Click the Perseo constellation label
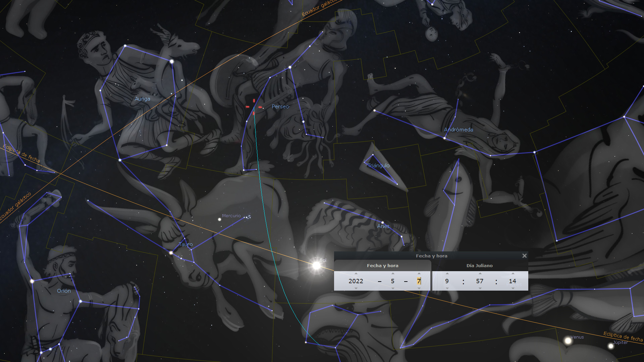Image resolution: width=644 pixels, height=362 pixels. (x=280, y=107)
